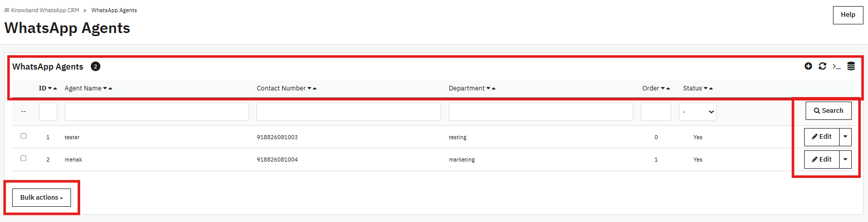Click the agents count badge '2'
868x222 pixels.
click(95, 67)
